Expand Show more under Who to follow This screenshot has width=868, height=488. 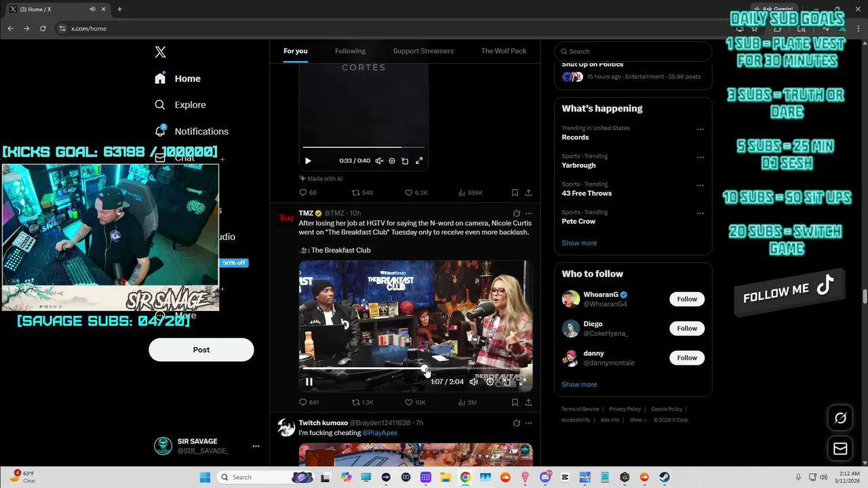coord(579,384)
